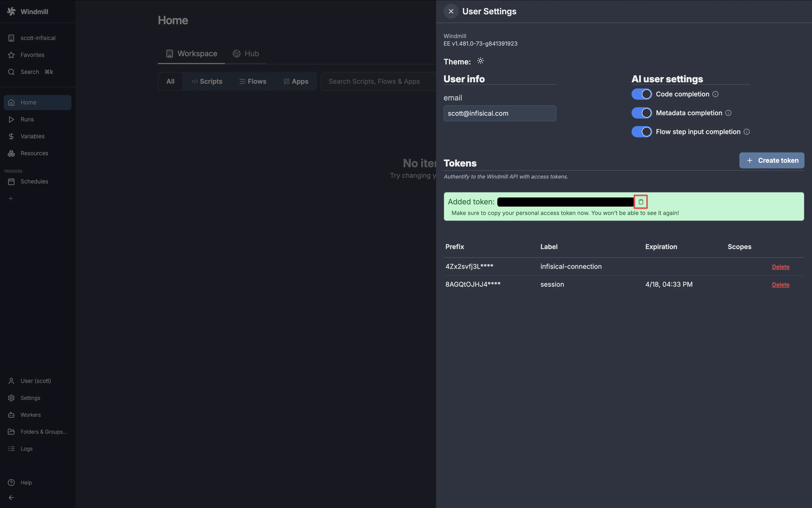Toggle Code completion switch
812x508 pixels.
click(642, 94)
